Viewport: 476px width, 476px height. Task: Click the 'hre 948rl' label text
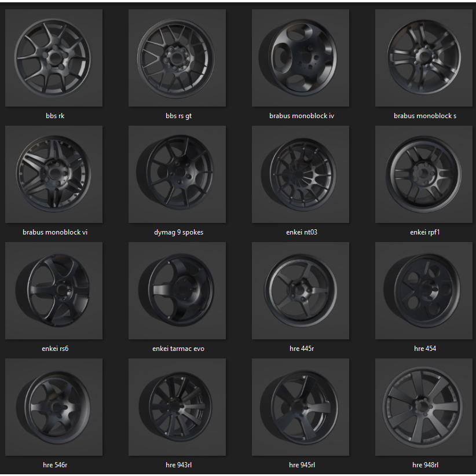click(x=425, y=465)
